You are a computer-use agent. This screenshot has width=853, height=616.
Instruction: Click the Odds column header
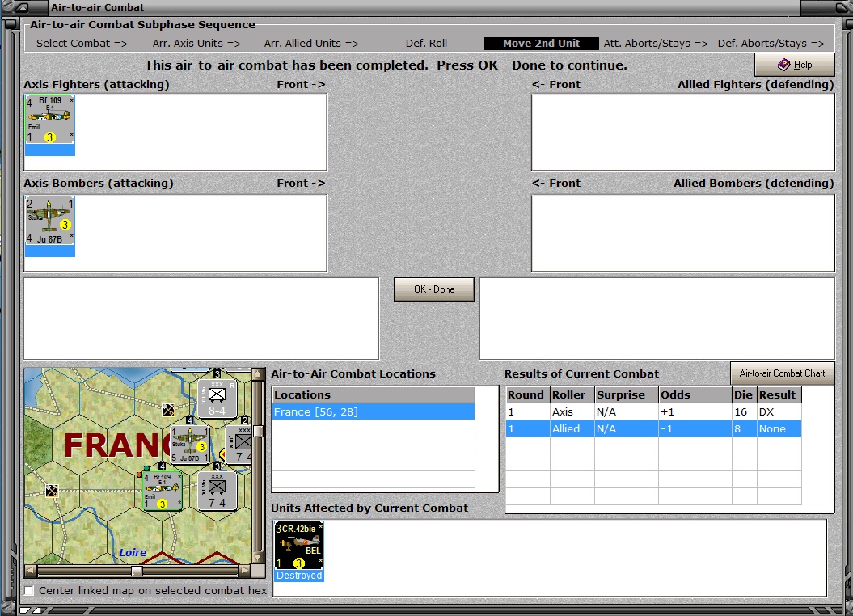[695, 394]
